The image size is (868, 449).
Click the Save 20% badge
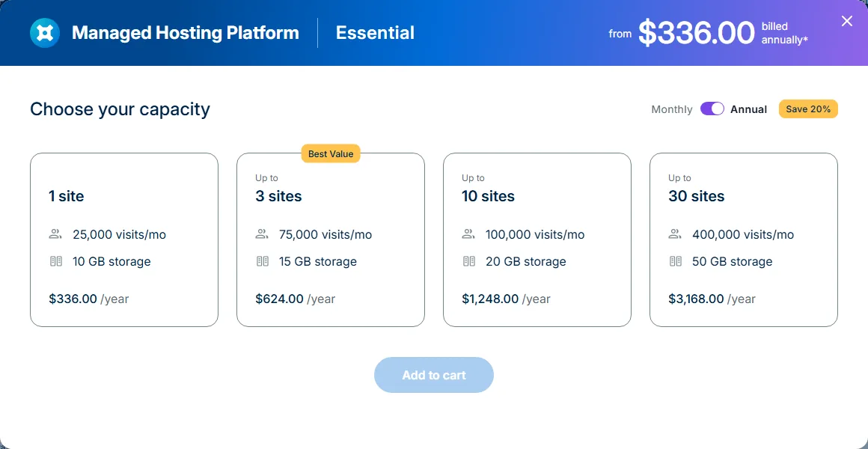click(808, 109)
